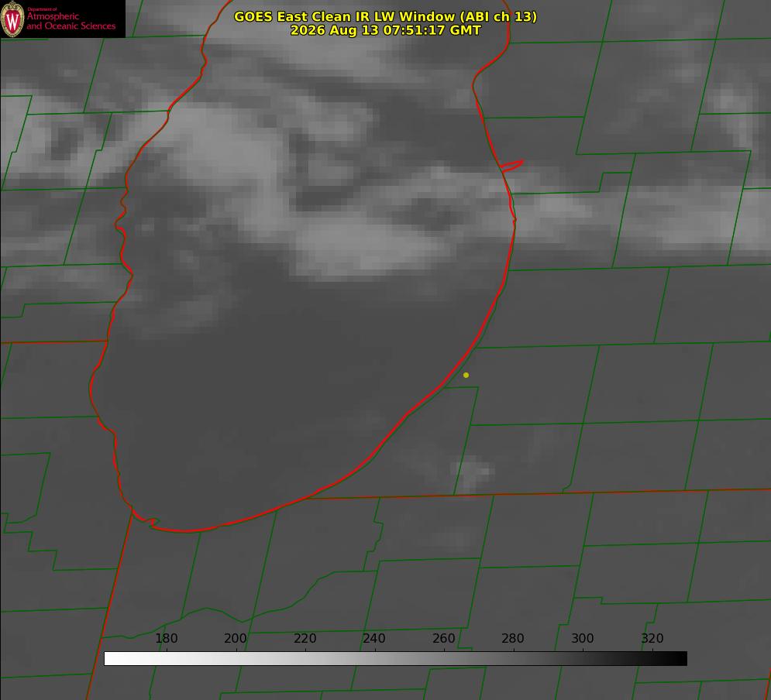The image size is (771, 700).
Task: Click the yellow location dot marker
Action: (x=466, y=375)
